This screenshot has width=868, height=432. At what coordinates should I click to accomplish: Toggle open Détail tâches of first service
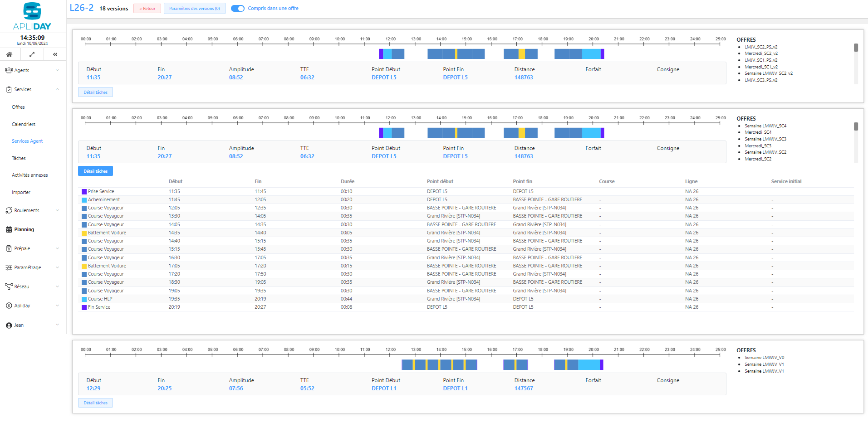[95, 92]
